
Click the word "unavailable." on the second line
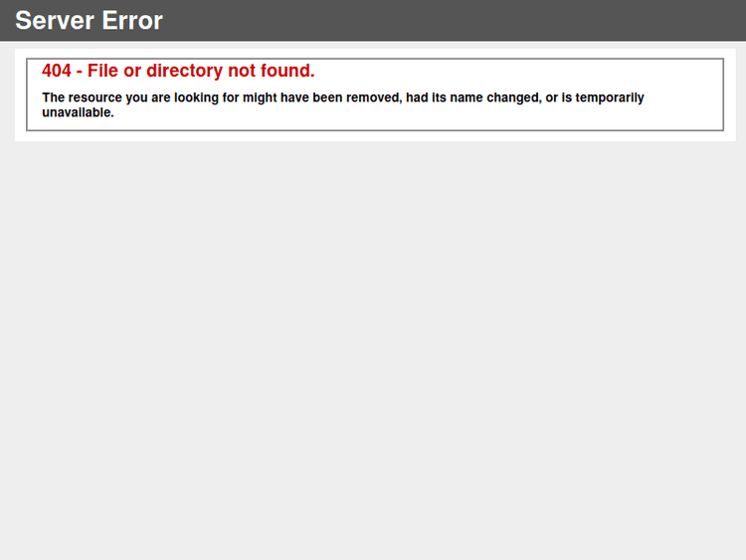(78, 112)
